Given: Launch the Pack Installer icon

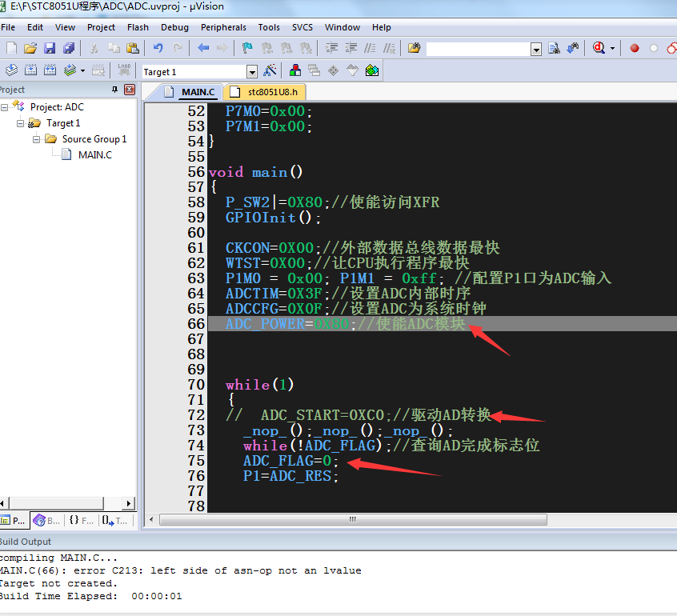Looking at the screenshot, I should [372, 70].
